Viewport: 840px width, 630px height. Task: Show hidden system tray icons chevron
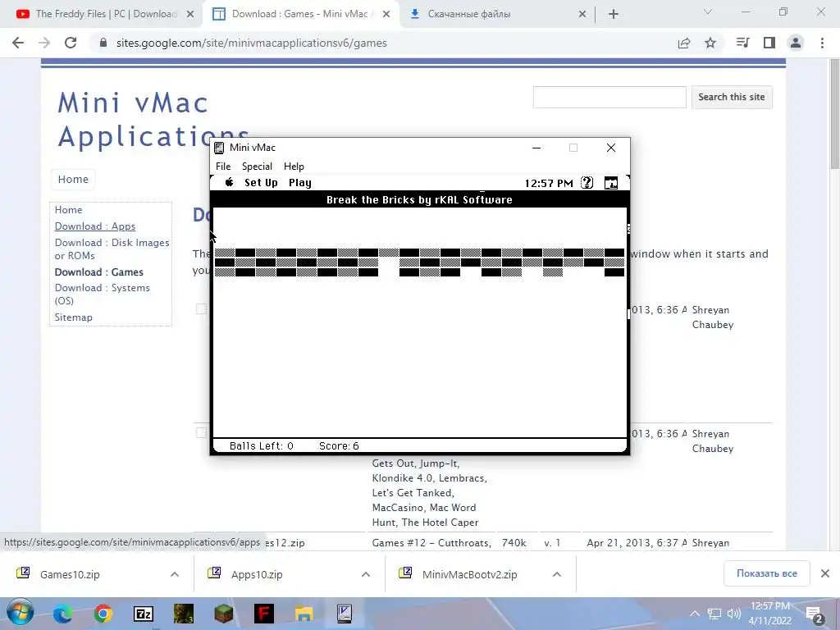(694, 614)
